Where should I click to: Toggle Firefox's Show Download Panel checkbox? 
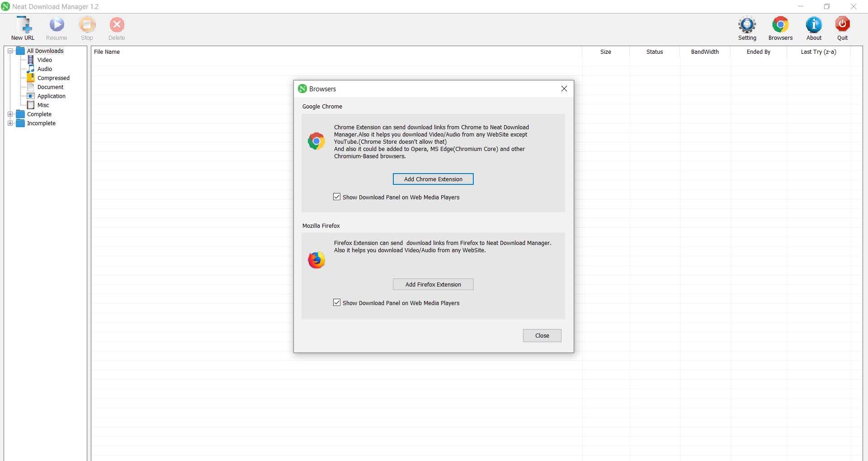337,302
